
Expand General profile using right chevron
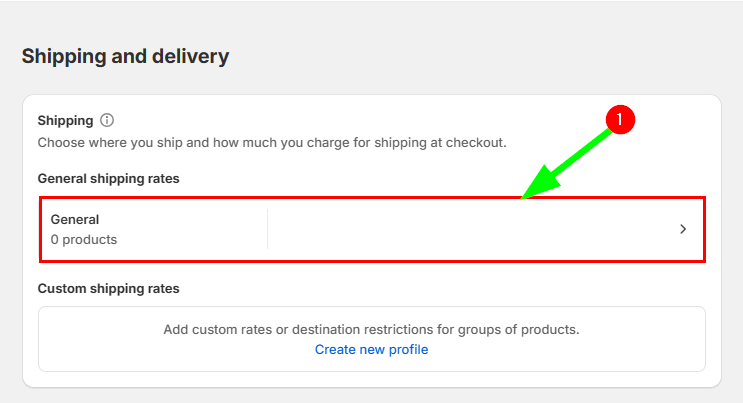[683, 229]
